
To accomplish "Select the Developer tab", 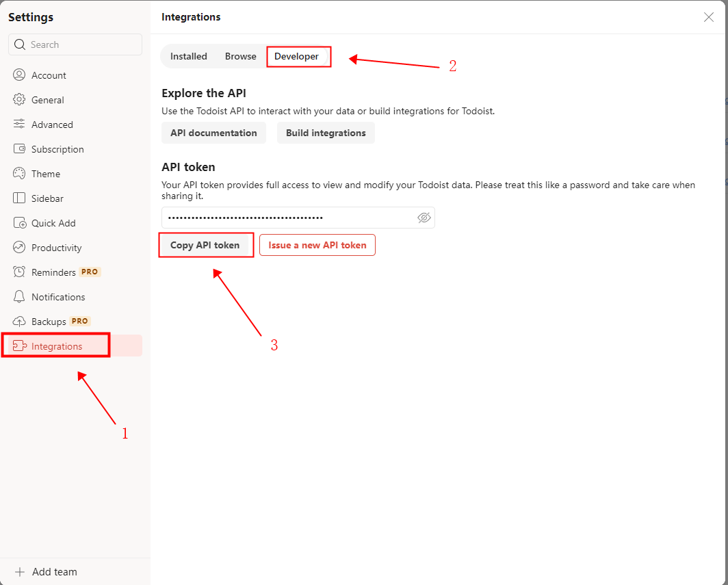I will [x=297, y=57].
